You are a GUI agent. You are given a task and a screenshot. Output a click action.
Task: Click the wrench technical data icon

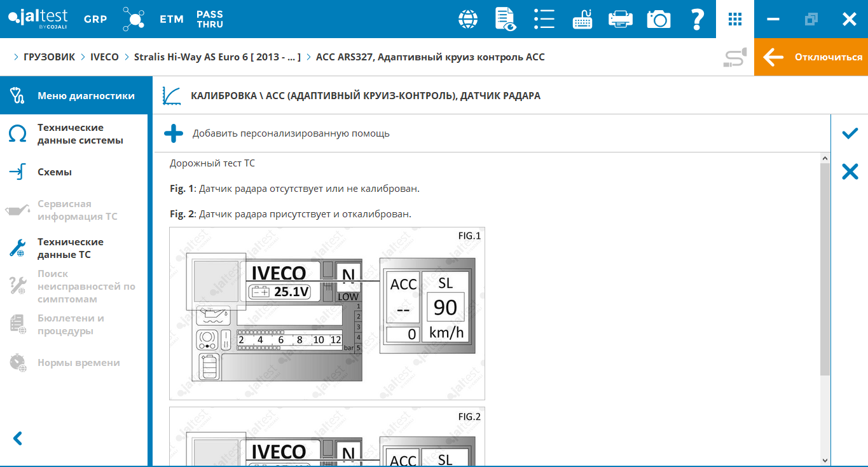pos(18,248)
